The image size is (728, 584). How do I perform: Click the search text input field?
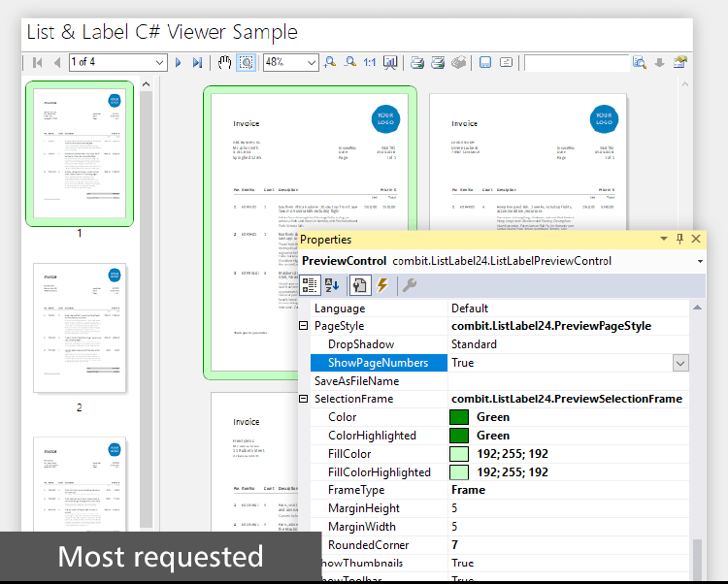coord(577,62)
